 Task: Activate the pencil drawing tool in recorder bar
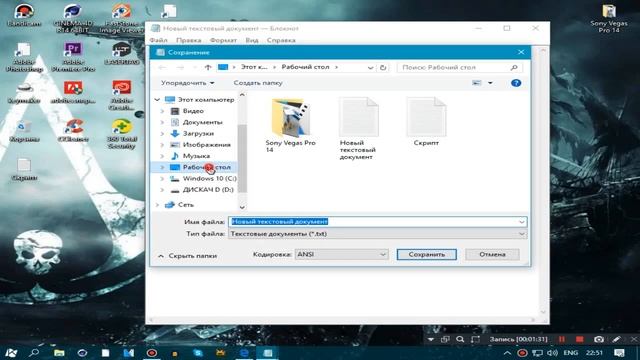616,339
